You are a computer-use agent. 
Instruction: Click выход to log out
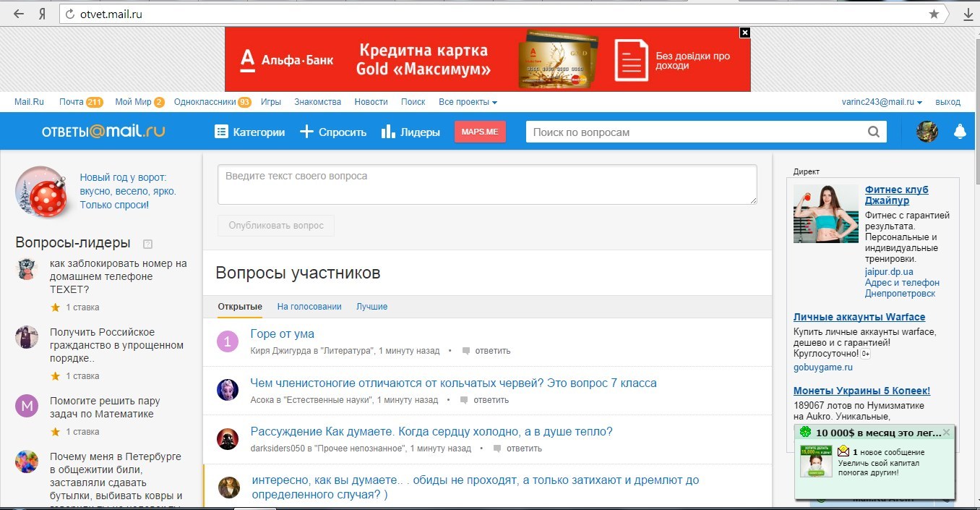click(x=948, y=102)
